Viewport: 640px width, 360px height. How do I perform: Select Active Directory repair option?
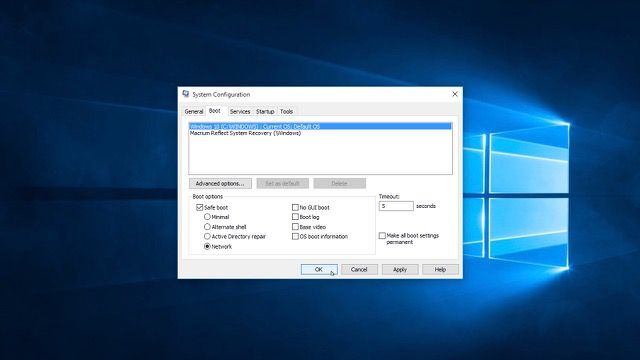207,236
